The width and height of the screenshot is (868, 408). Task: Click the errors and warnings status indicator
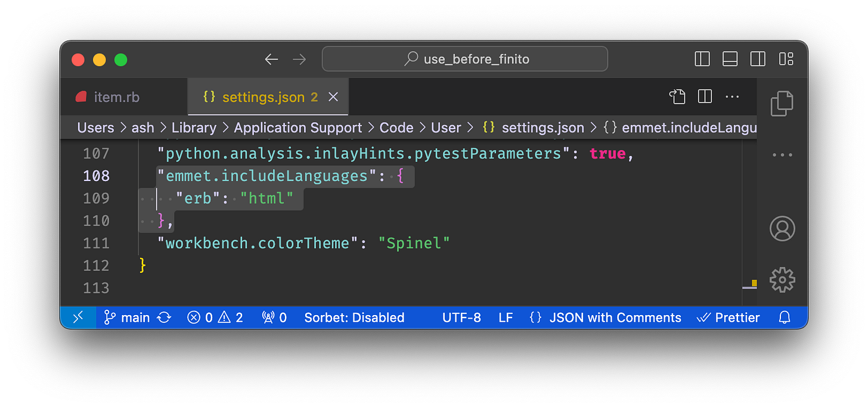[215, 317]
